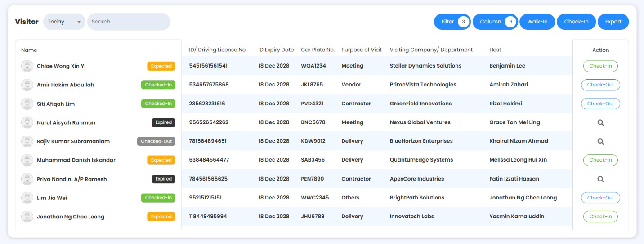The width and height of the screenshot is (644, 244).
Task: Open Siti Afiqah Lim's avatar picture
Action: (x=27, y=104)
